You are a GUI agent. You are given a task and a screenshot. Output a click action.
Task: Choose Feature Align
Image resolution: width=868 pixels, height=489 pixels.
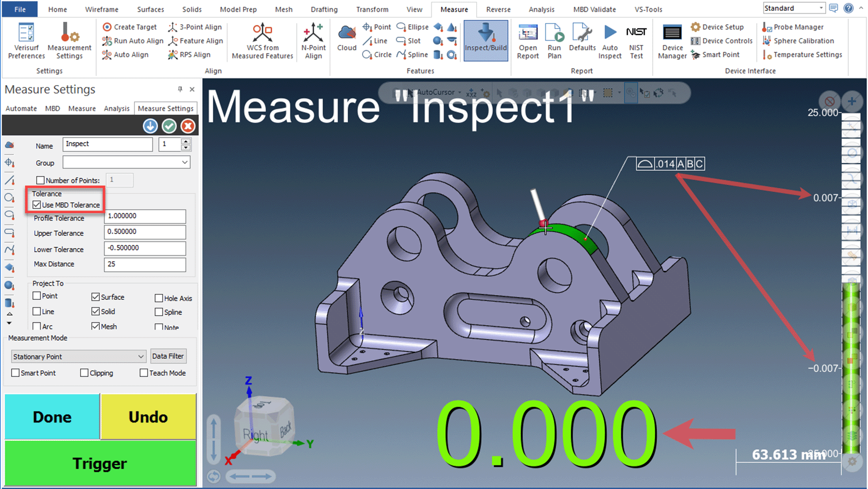point(196,41)
